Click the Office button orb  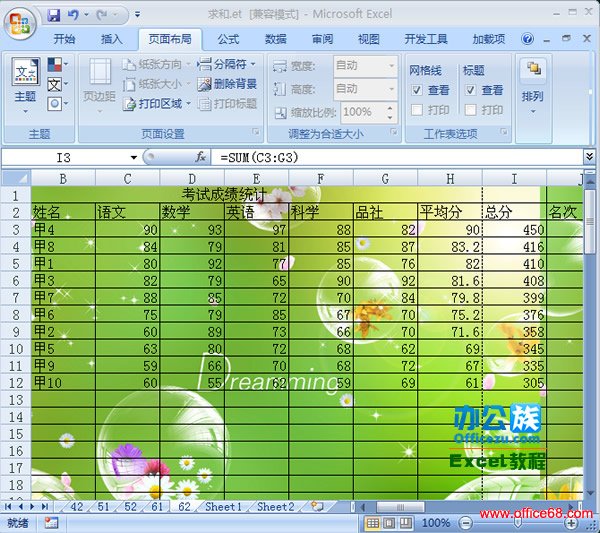tap(19, 24)
